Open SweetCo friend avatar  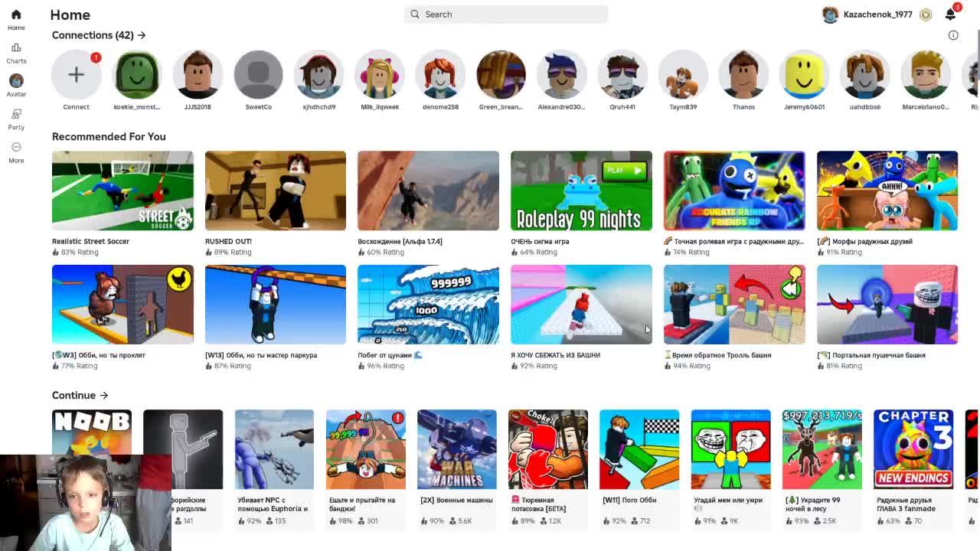click(x=258, y=74)
